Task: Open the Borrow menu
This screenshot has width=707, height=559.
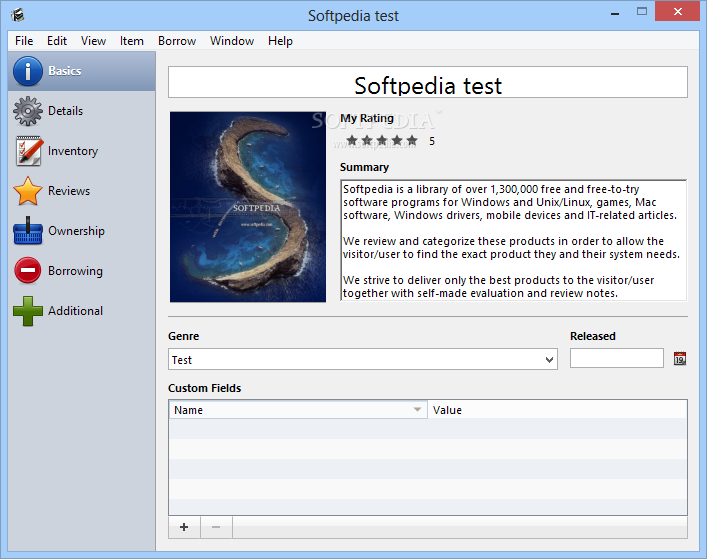Action: 177,41
